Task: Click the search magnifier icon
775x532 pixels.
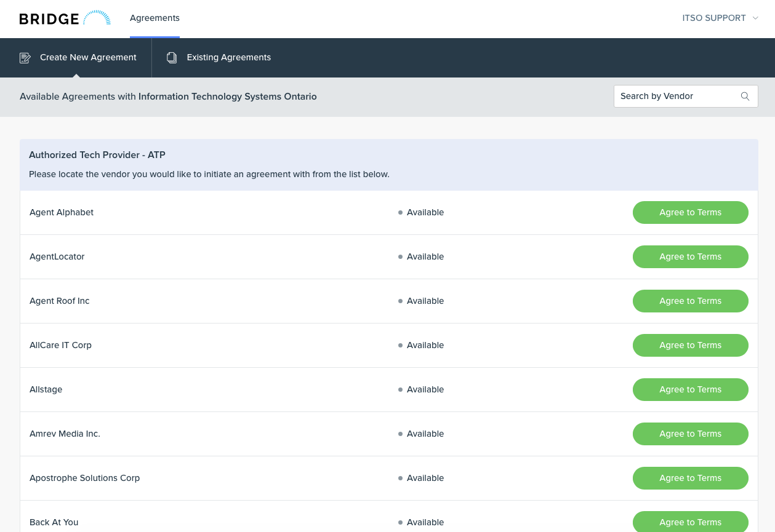Action: pyautogui.click(x=745, y=97)
